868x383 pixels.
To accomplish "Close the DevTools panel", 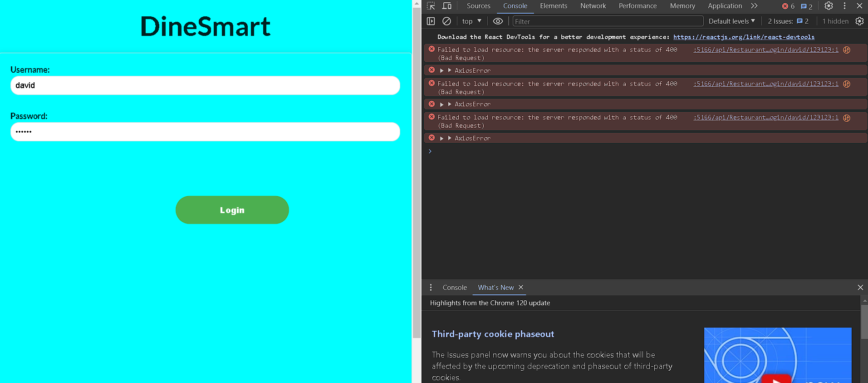I will pyautogui.click(x=859, y=6).
